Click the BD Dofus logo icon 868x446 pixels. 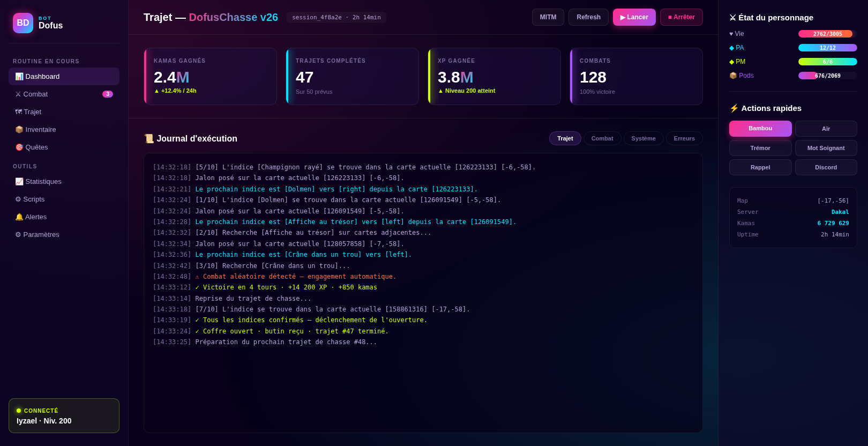pos(23,23)
